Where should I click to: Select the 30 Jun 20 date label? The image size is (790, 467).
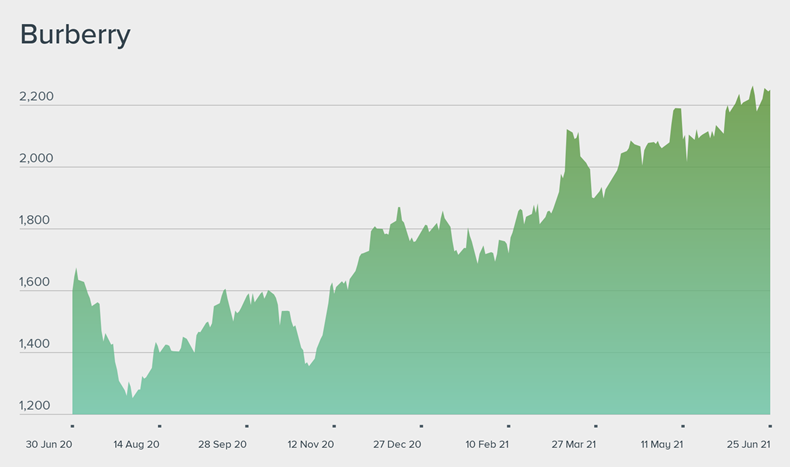click(48, 443)
